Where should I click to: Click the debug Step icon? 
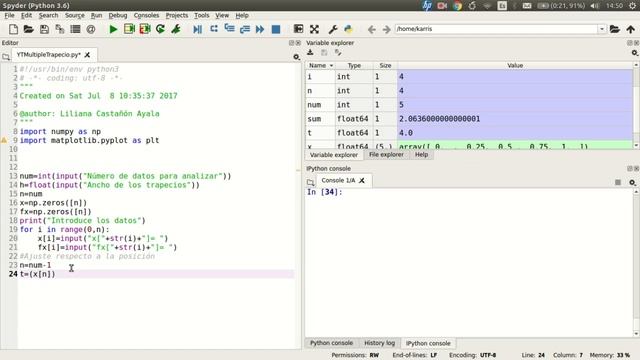(213, 29)
